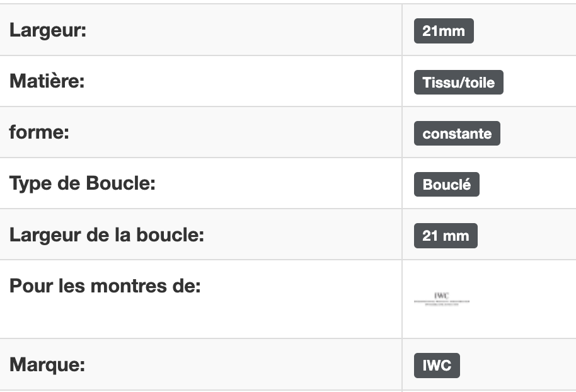The height and width of the screenshot is (392, 576).
Task: Click empty space right of IWC brand tag
Action: pyautogui.click(x=518, y=366)
